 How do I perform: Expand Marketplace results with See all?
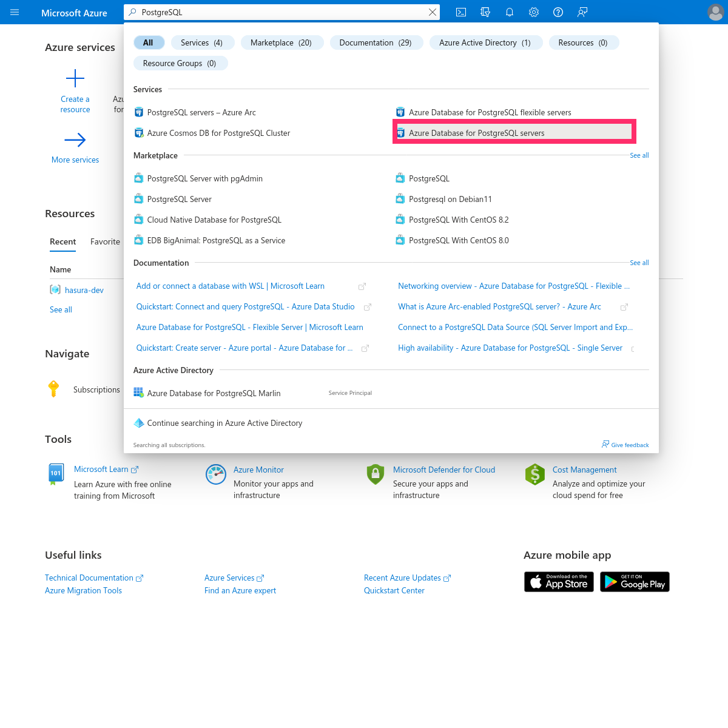coord(639,155)
